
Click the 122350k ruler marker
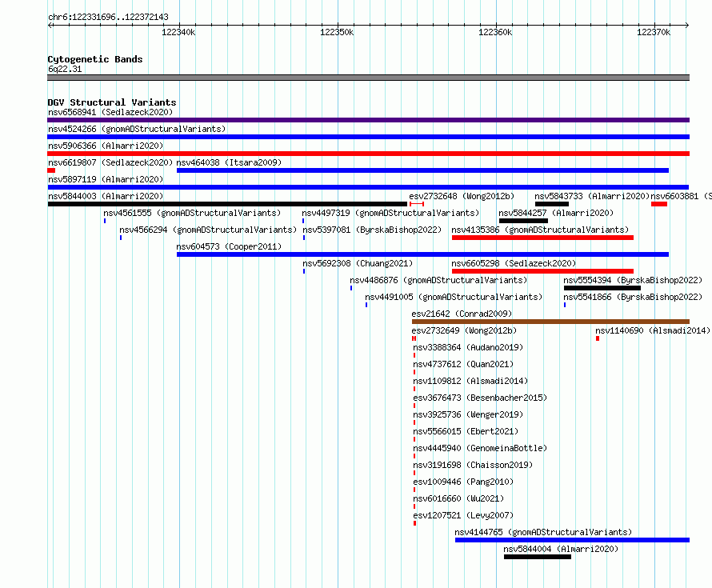337,32
